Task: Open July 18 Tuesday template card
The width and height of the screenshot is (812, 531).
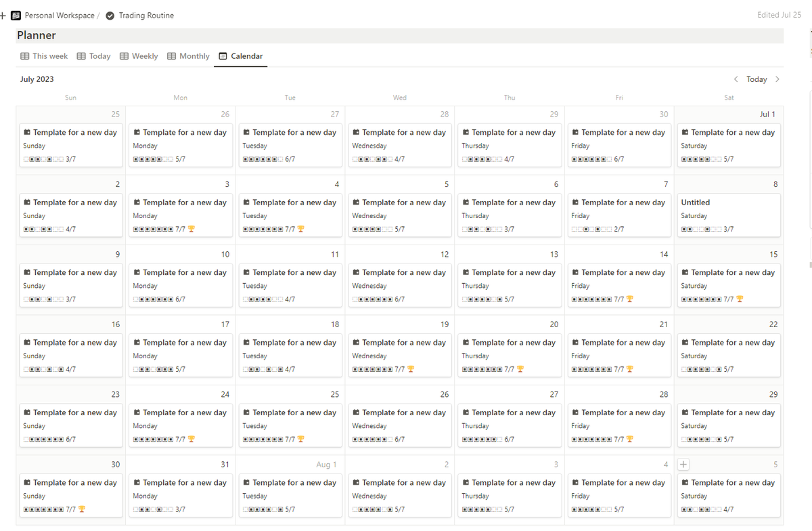Action: (x=291, y=356)
